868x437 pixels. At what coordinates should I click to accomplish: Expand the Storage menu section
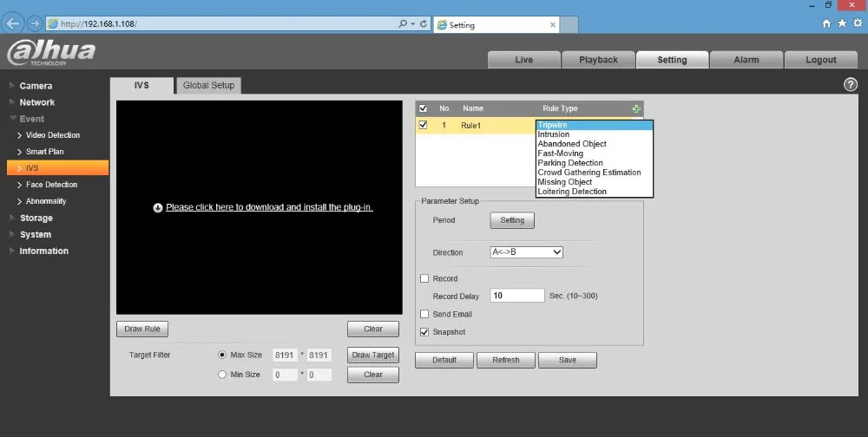click(36, 218)
